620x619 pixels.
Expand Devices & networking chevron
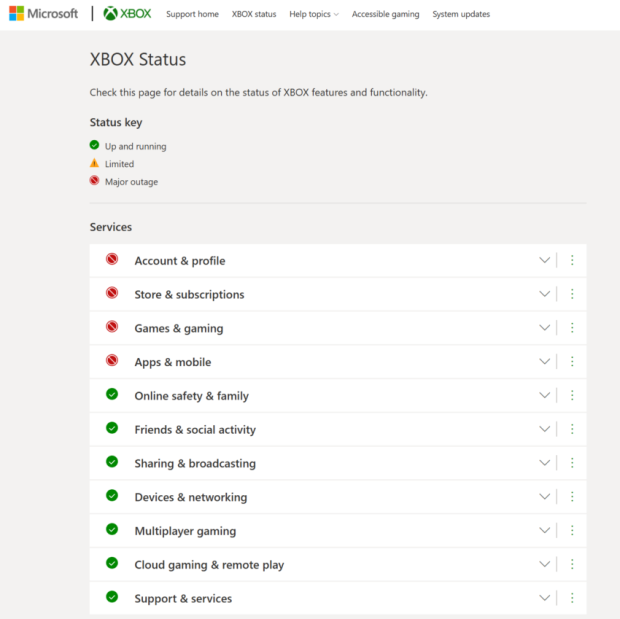[544, 496]
